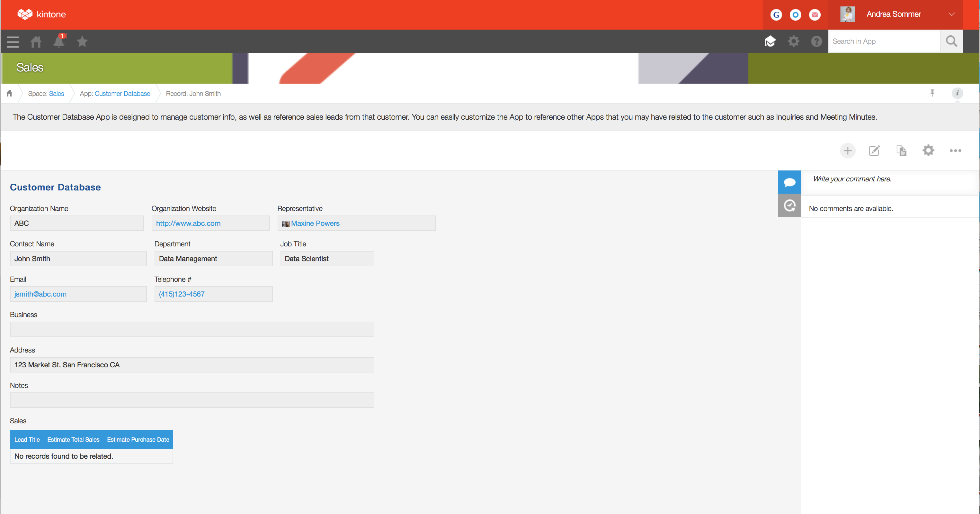Pin the record using pushpin icon
This screenshot has height=514, width=980.
tap(932, 93)
